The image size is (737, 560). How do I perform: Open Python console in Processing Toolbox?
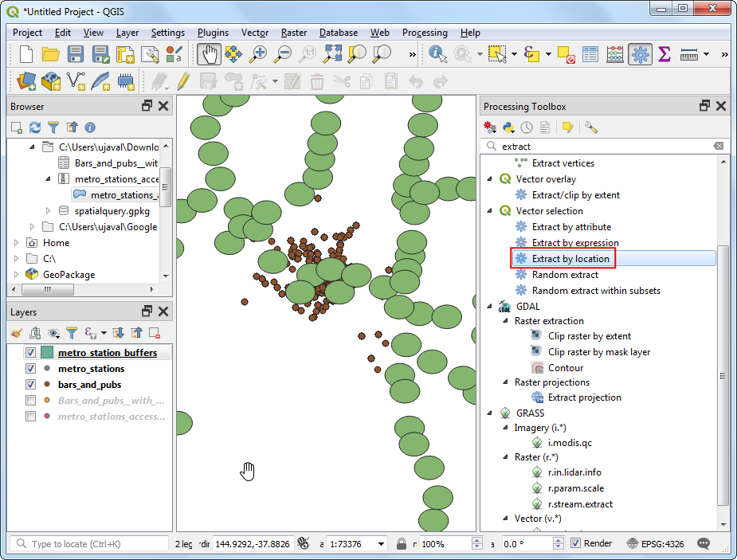[508, 127]
